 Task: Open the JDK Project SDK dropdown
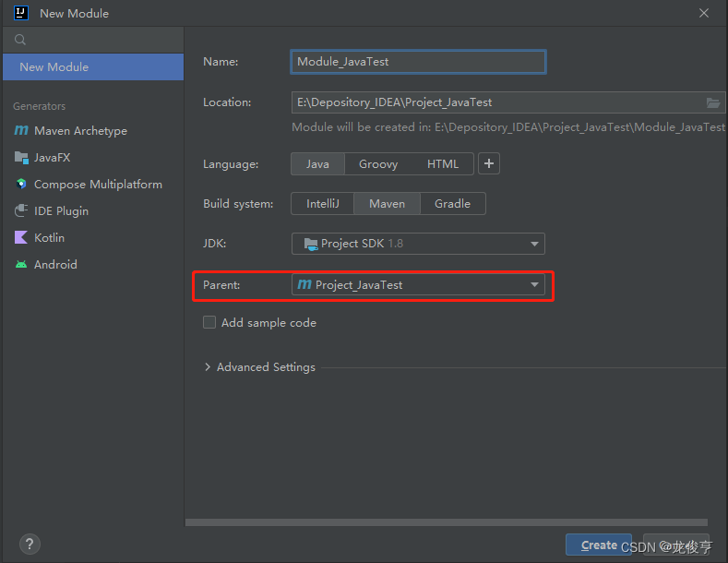point(418,244)
